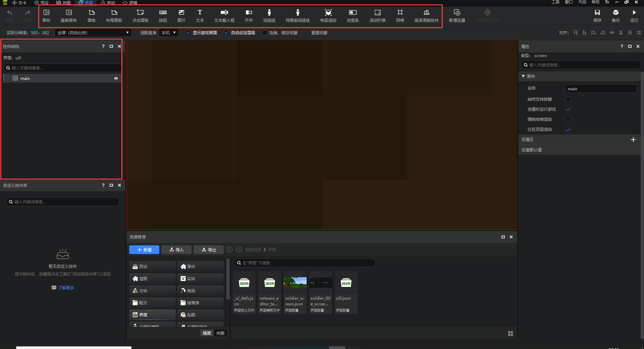
Task: Open the 全屏 (自由比例) resolution dropdown
Action: pos(93,33)
